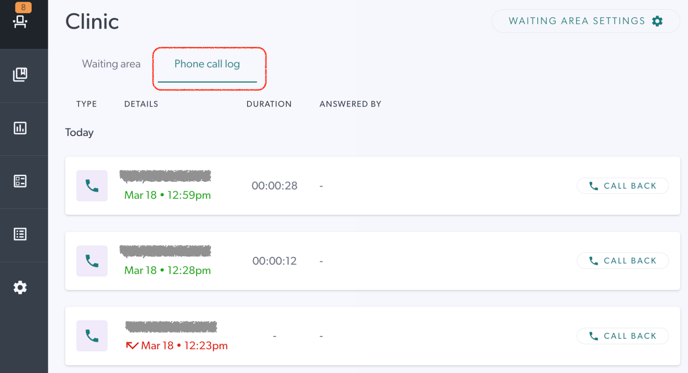Call back the 12:28pm caller
The image size is (688, 373).
tap(623, 261)
